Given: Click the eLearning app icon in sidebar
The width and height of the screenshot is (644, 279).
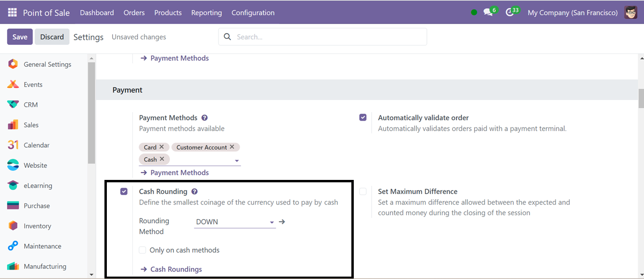Looking at the screenshot, I should pyautogui.click(x=13, y=185).
